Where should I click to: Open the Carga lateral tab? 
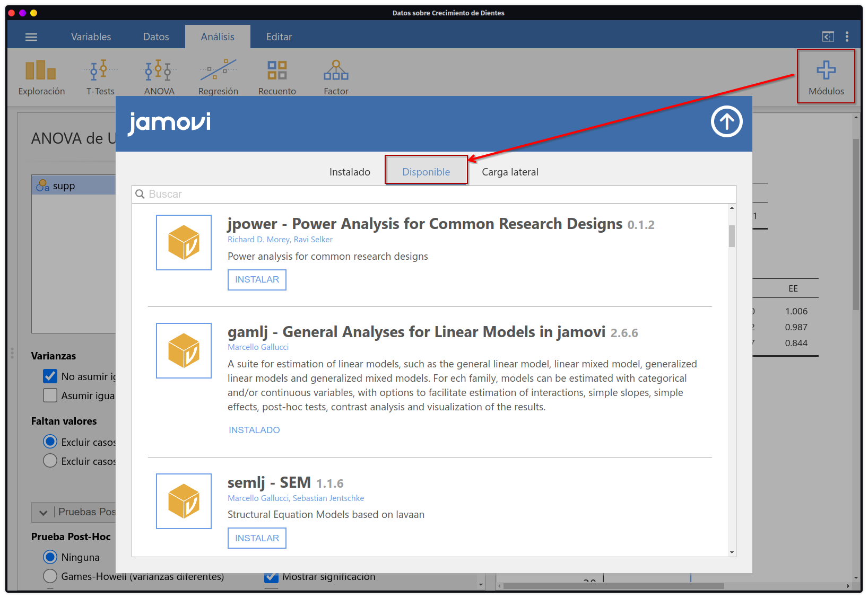click(510, 172)
